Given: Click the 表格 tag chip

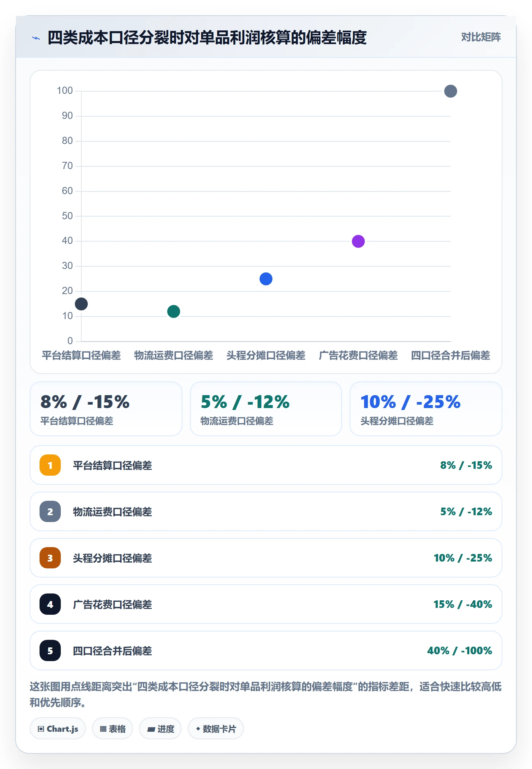Looking at the screenshot, I should (x=112, y=729).
